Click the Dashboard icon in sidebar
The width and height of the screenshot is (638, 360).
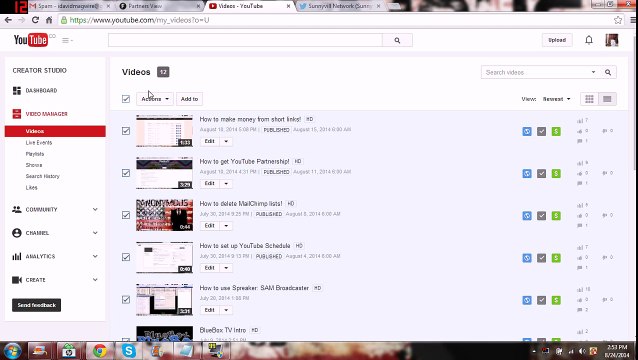click(x=17, y=90)
